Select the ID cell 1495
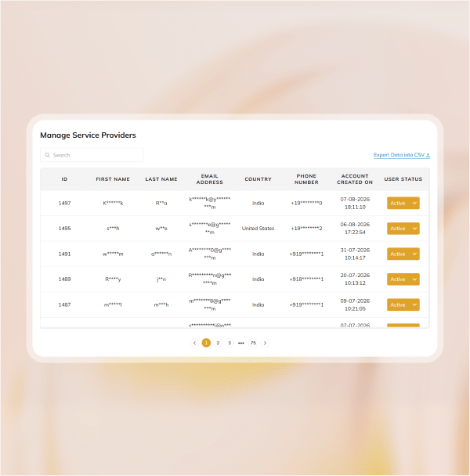The height and width of the screenshot is (476, 470). [x=64, y=229]
